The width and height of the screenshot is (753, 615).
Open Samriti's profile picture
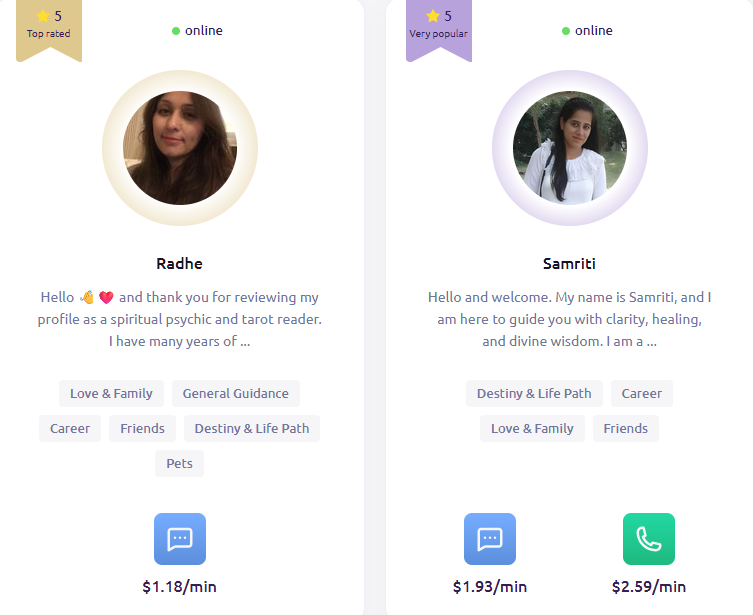(x=570, y=148)
